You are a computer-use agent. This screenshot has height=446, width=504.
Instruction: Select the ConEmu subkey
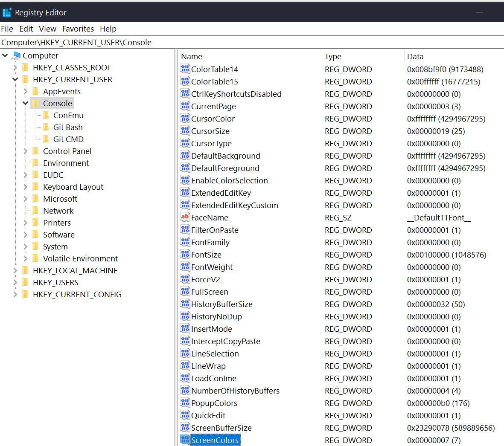point(69,115)
